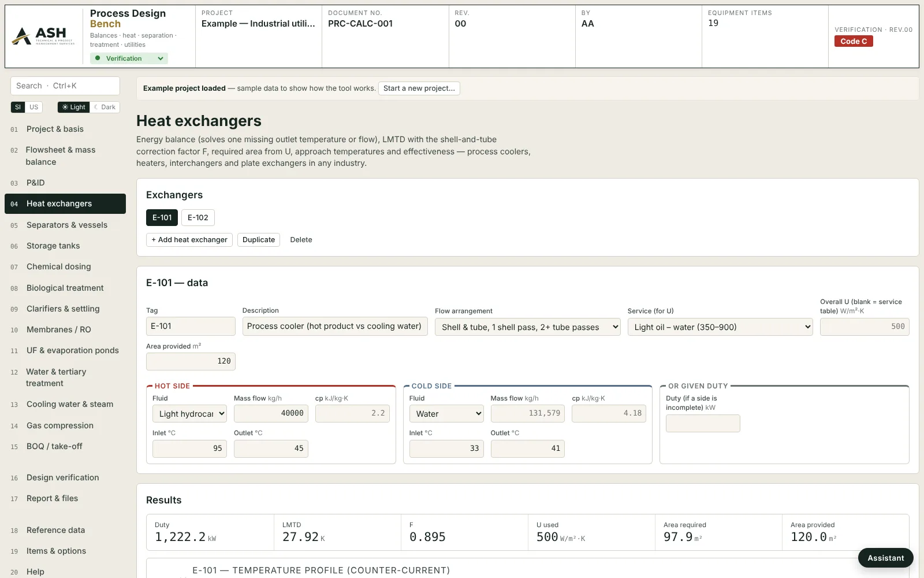Click the ASH logo icon
Viewport: 924px width, 578px height.
(43, 36)
